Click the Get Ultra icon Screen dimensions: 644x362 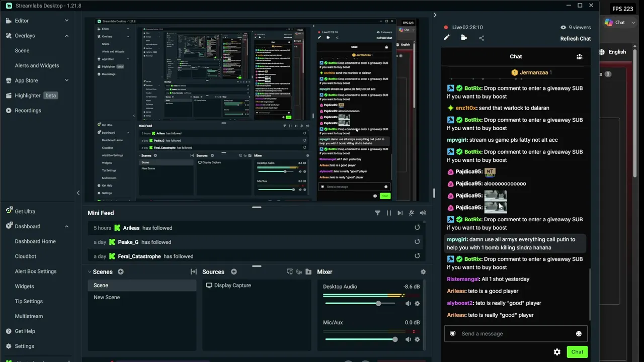pyautogui.click(x=9, y=211)
